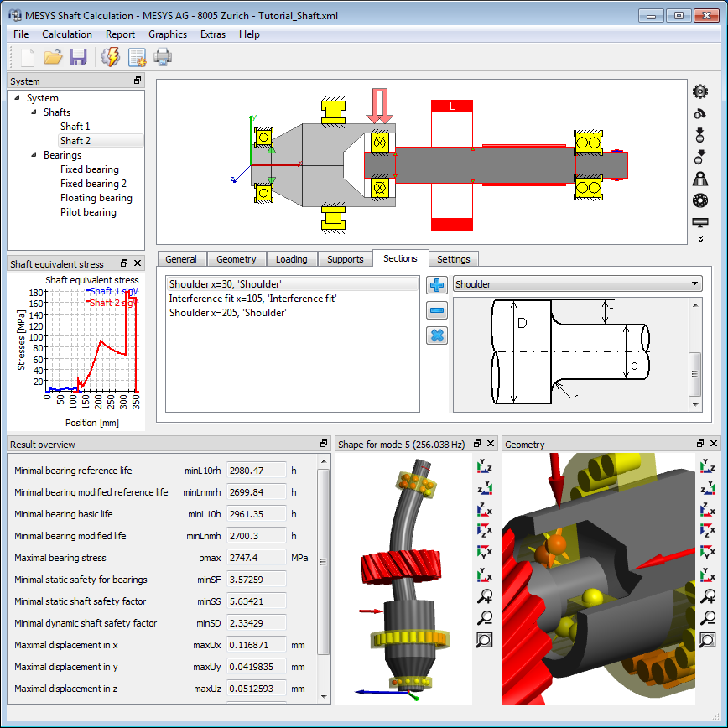Run calculation with the lightning gear icon

pyautogui.click(x=110, y=57)
